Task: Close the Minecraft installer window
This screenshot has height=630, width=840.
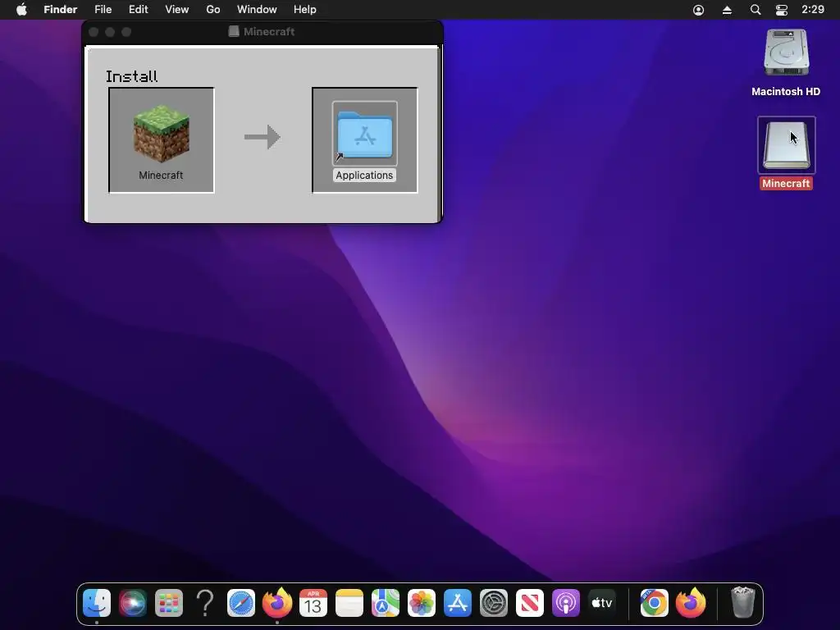Action: tap(94, 32)
